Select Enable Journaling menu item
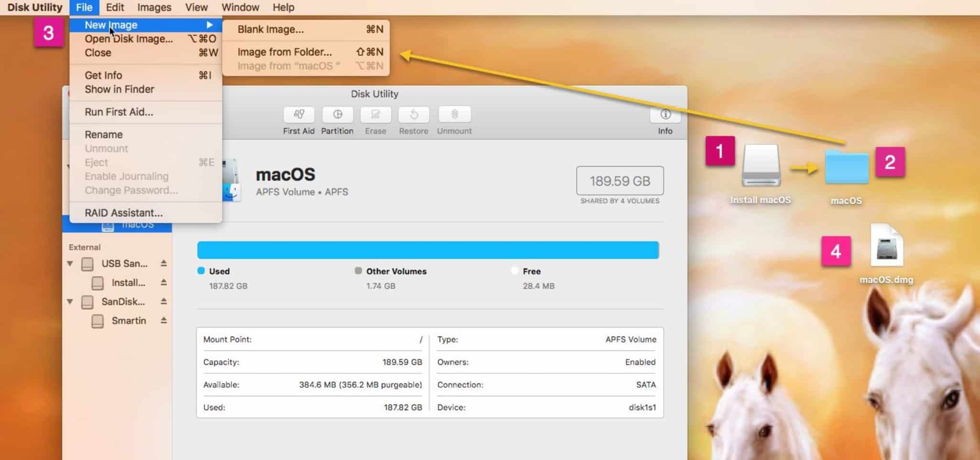 (x=146, y=176)
